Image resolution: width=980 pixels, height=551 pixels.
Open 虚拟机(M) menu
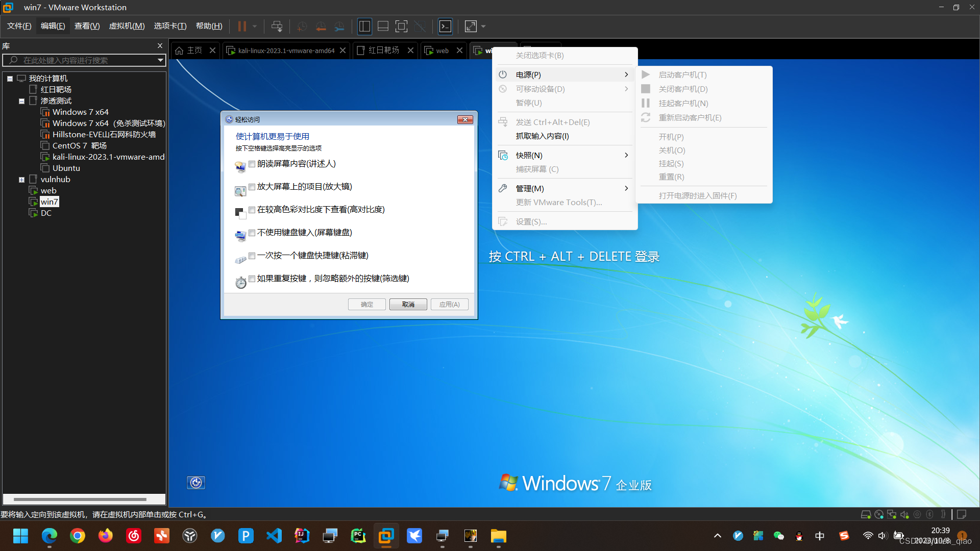(127, 26)
